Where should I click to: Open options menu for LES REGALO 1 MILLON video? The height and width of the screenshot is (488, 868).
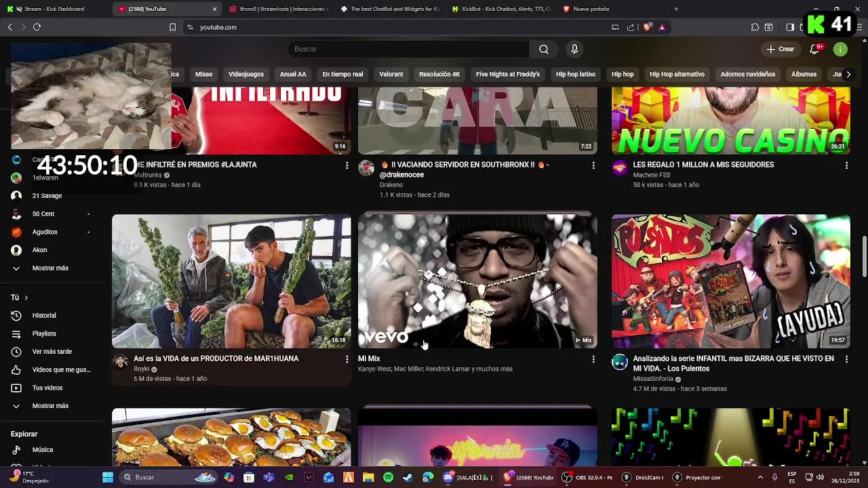pyautogui.click(x=846, y=165)
